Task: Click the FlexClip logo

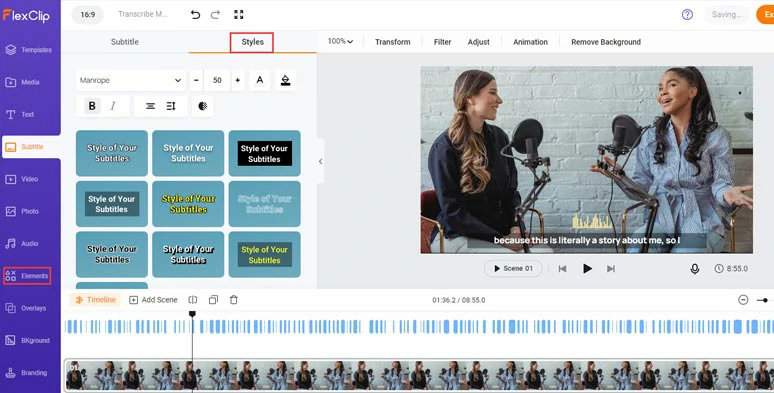Action: point(26,15)
